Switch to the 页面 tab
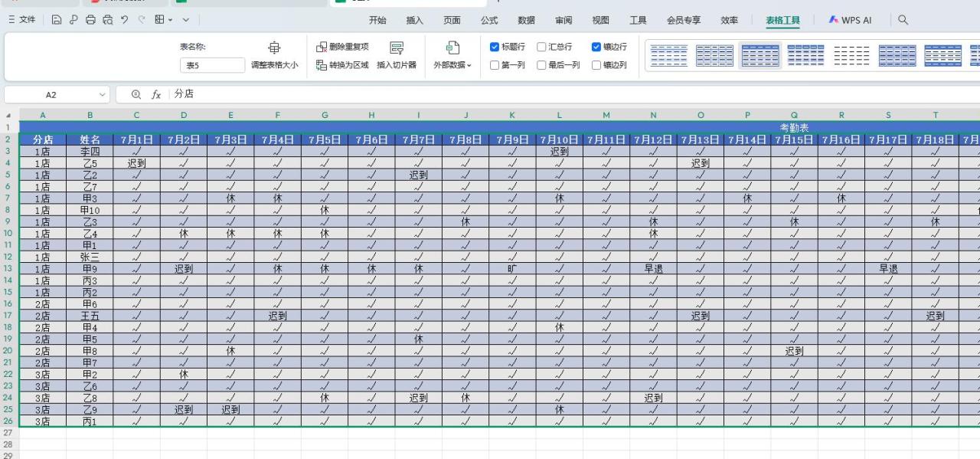 click(452, 20)
